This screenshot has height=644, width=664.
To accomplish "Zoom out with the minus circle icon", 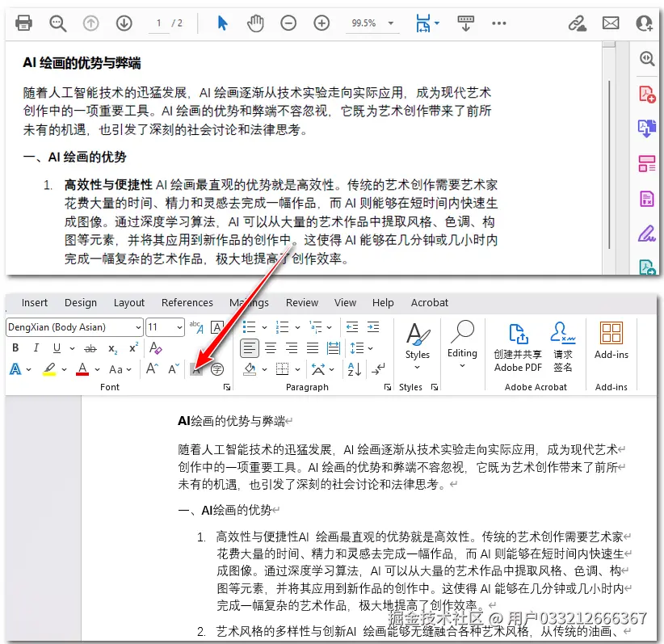I will pos(288,23).
